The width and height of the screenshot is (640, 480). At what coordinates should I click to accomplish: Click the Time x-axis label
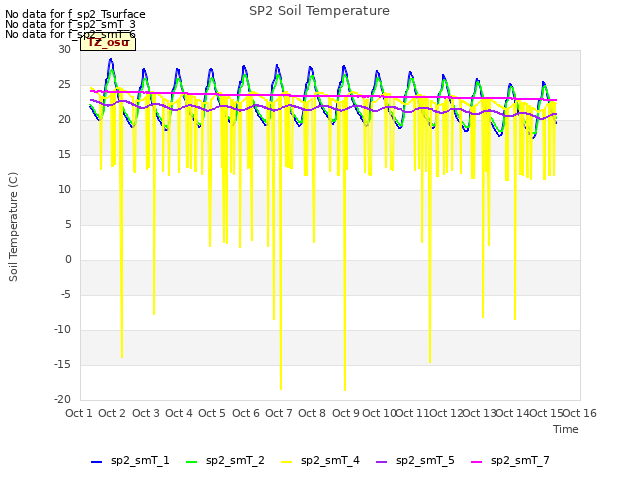click(x=565, y=429)
